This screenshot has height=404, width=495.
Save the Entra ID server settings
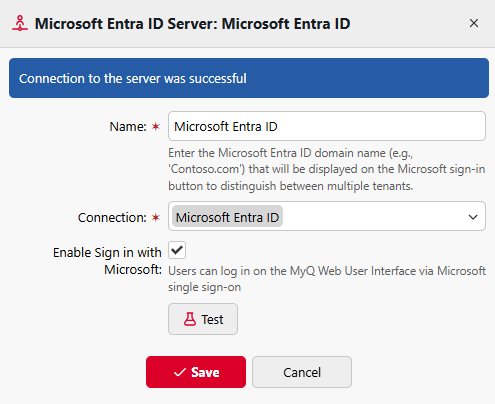point(196,372)
